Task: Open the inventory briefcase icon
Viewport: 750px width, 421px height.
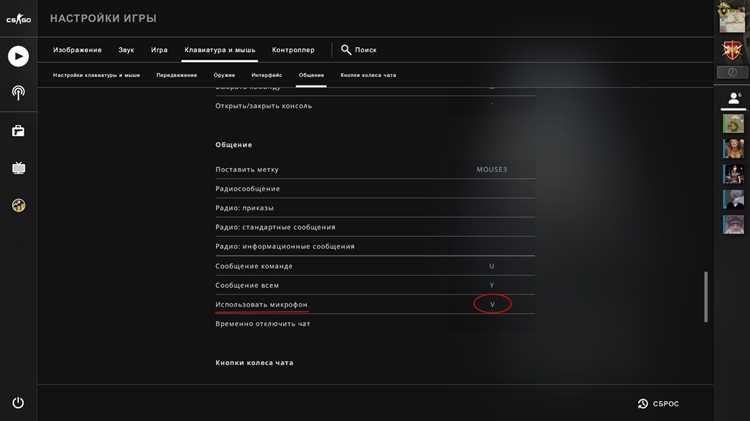Action: coord(18,131)
